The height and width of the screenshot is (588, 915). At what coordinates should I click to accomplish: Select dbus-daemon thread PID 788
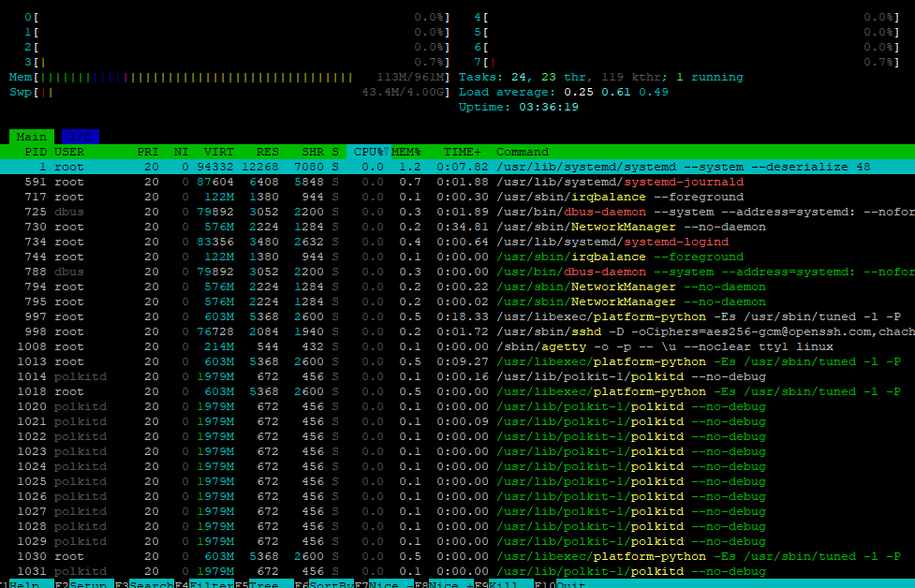(457, 272)
